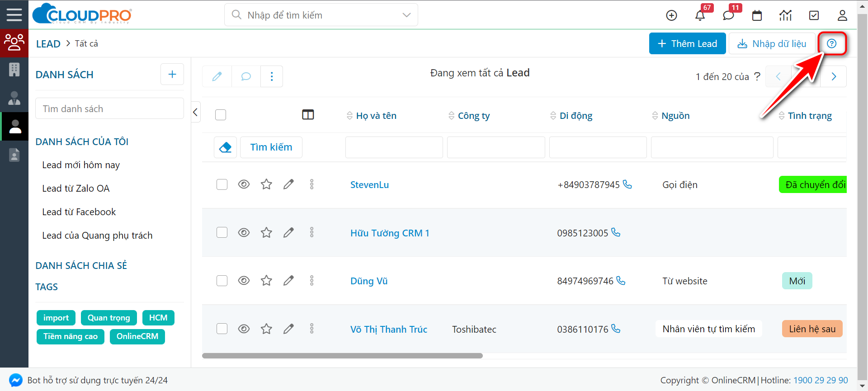
Task: Call the 1900 29 29 90 hotline link
Action: pos(821,380)
